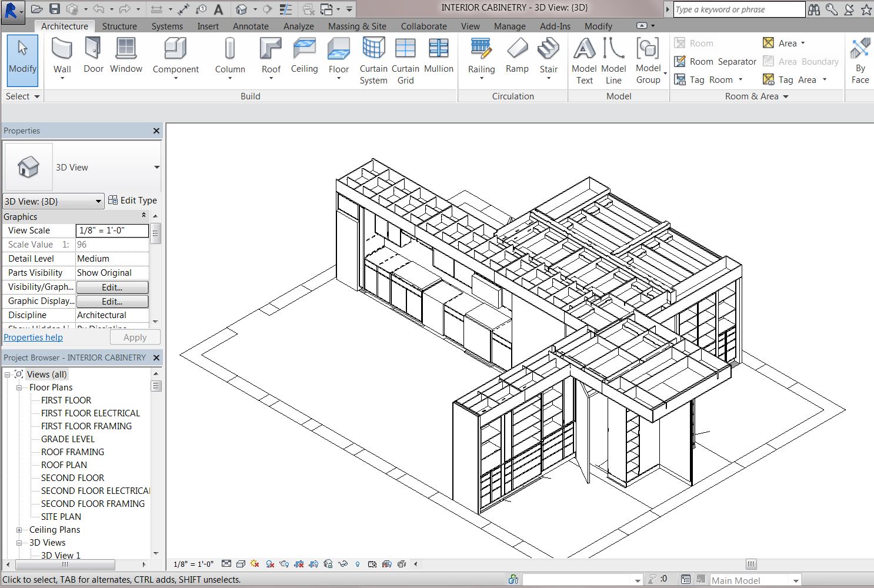The image size is (874, 588).
Task: Open the Window placement tool
Action: click(x=126, y=56)
